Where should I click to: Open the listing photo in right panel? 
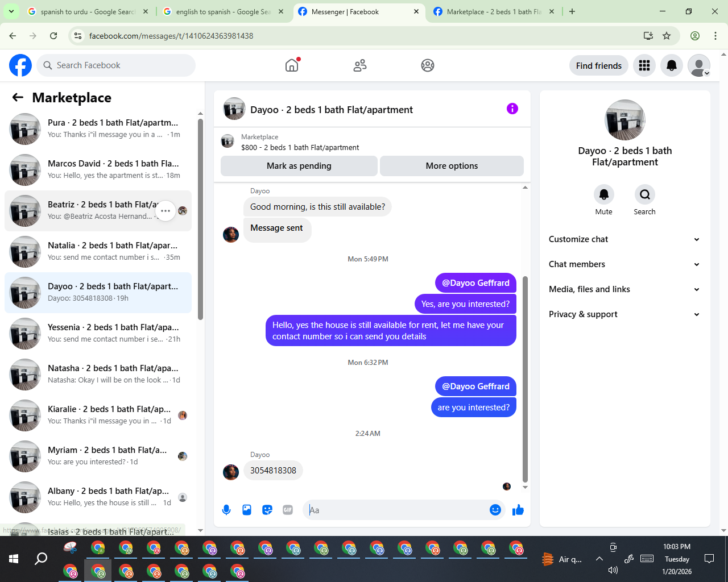pos(625,120)
